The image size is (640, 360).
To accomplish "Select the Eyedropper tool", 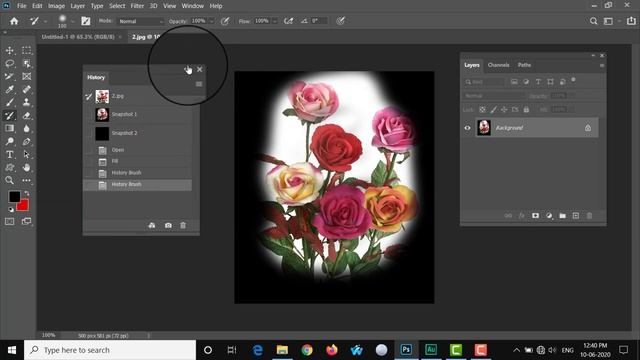I will (x=9, y=89).
